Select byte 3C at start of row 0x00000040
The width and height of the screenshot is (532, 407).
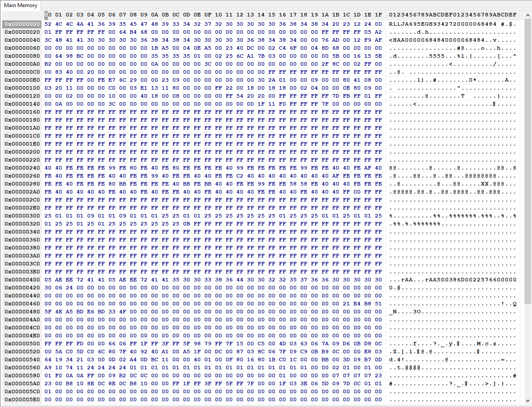coord(48,40)
